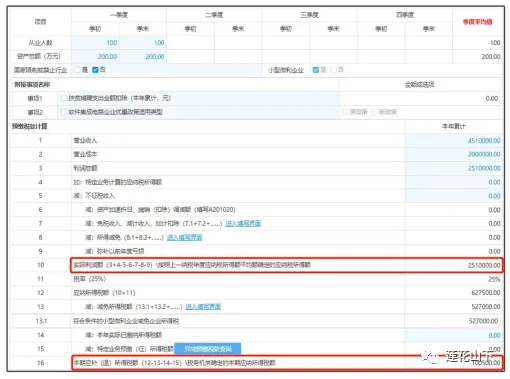
Task: Select row 11 税率 (25%) label
Action: (90, 279)
